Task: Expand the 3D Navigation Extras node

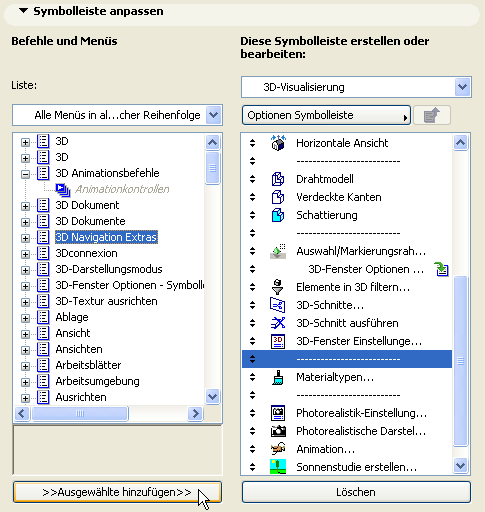Action: [x=25, y=238]
